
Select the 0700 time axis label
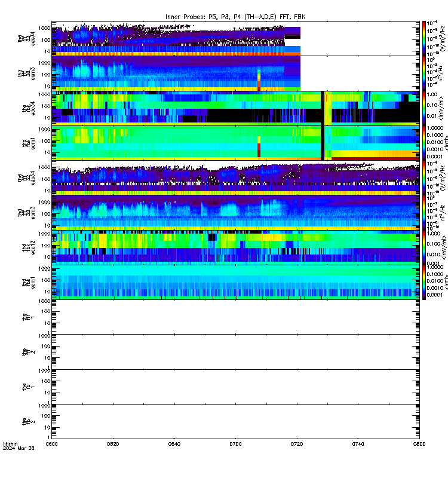(235, 444)
